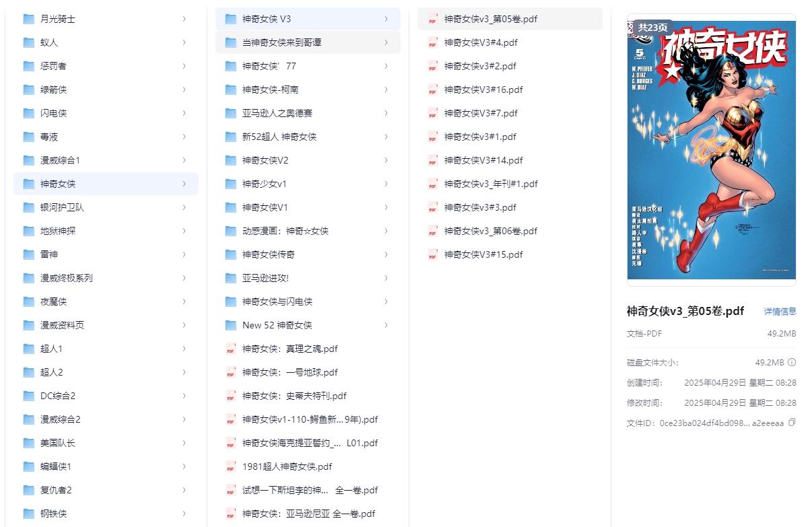
Task: Click the PDF icon of 神奇女侠V3#4.pdf
Action: (432, 42)
